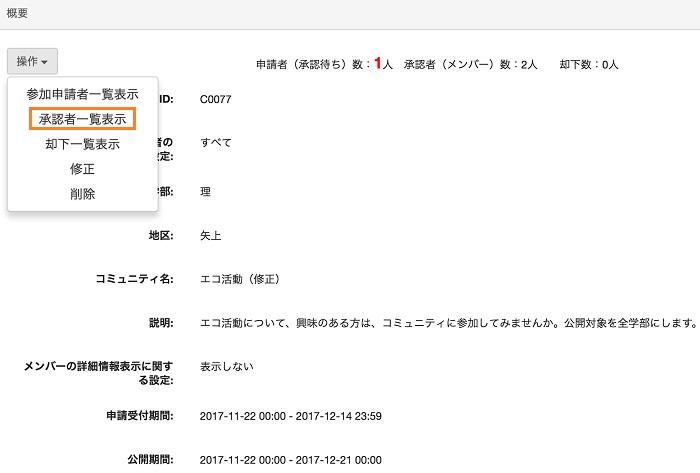Screen dimensions: 700x473
Task: Choose 削除 from the operations menu
Action: [x=82, y=194]
